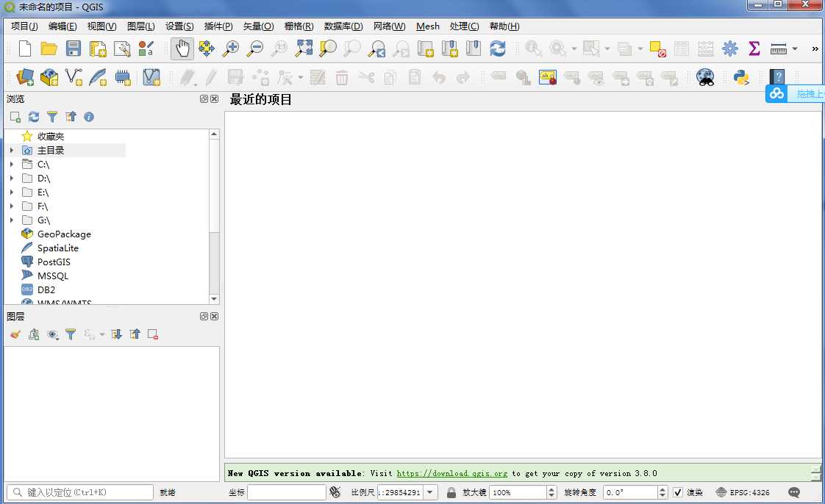This screenshot has width=825, height=504.
Task: Select the SpatiaLite browser entry
Action: click(x=58, y=248)
